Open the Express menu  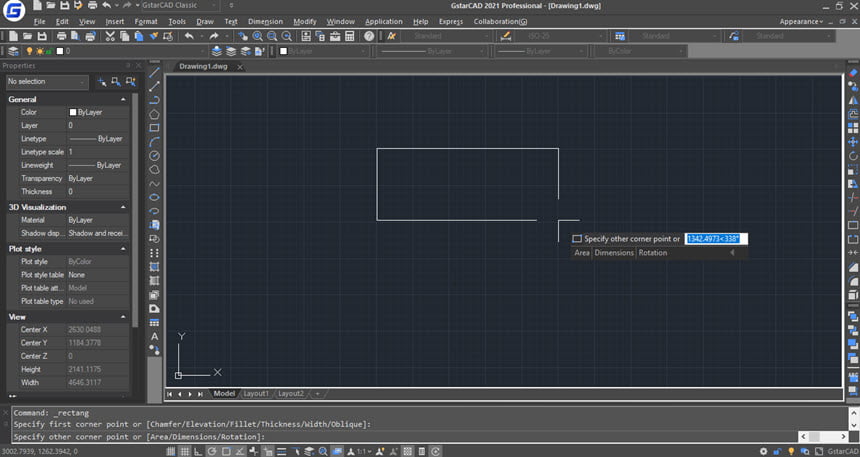click(451, 21)
